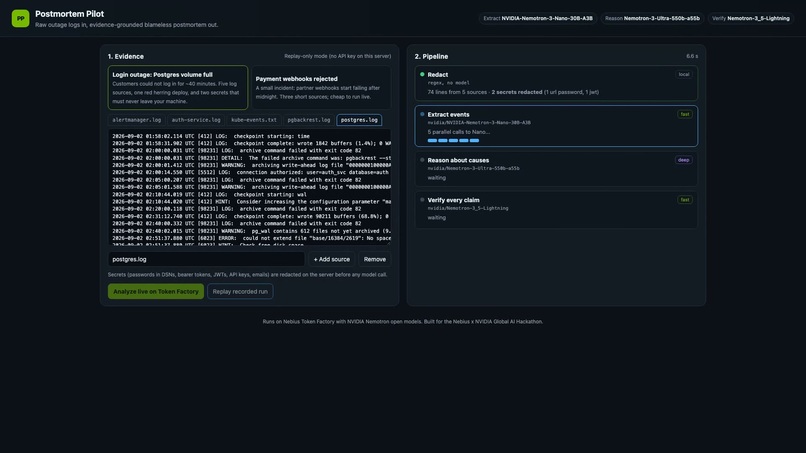Click the green PP app logo

21,19
